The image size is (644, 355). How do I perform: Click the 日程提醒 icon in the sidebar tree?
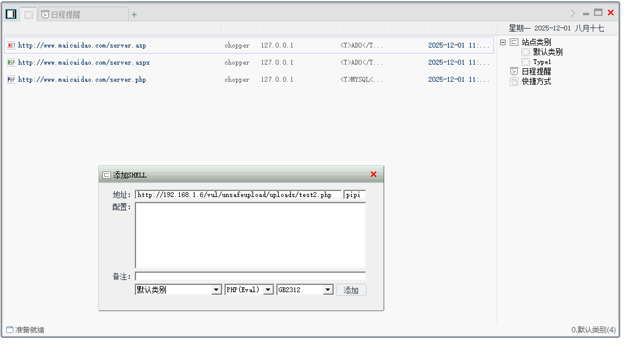514,71
